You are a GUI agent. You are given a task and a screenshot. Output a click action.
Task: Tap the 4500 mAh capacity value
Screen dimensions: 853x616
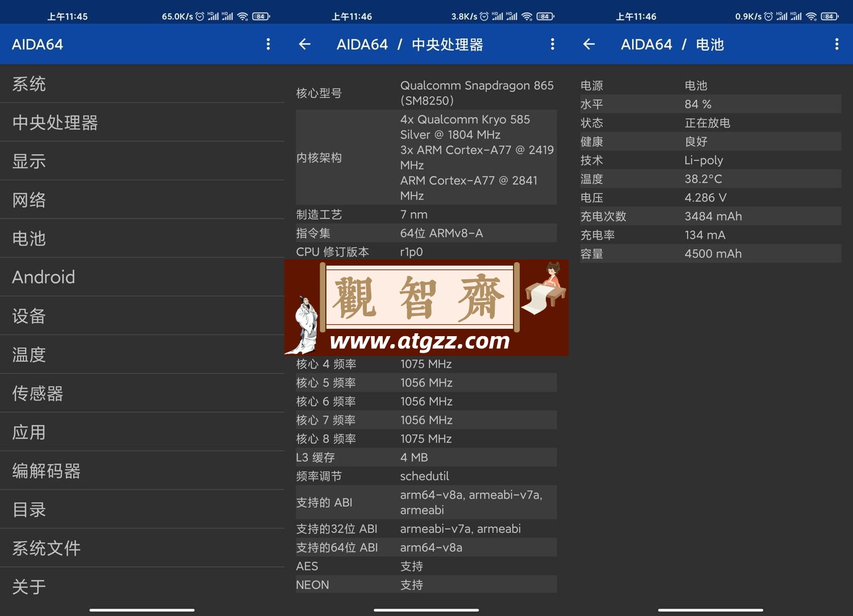click(713, 254)
